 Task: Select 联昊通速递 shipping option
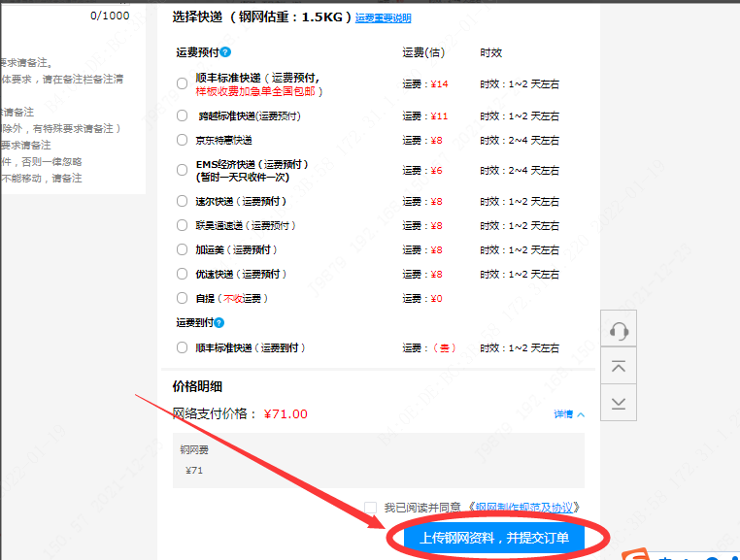click(182, 226)
